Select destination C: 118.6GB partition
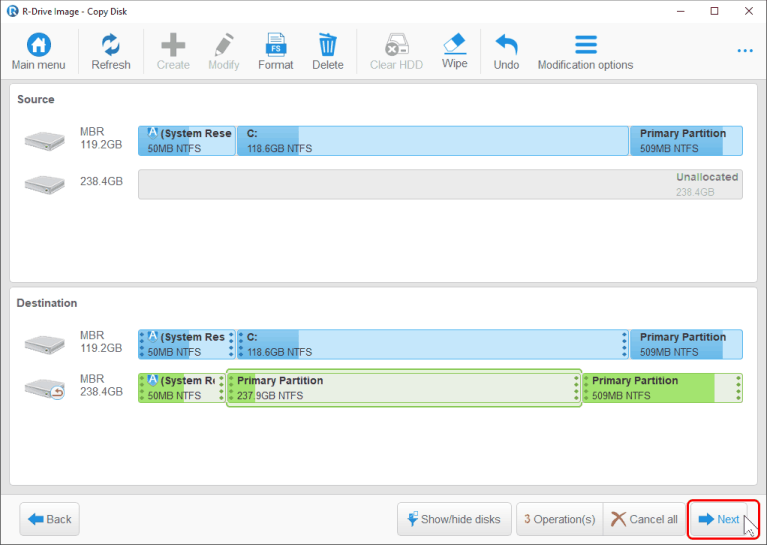Image resolution: width=767 pixels, height=545 pixels. click(x=433, y=344)
